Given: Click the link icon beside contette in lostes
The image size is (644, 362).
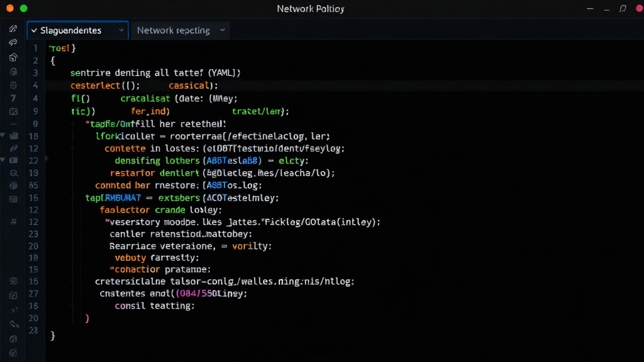Looking at the screenshot, I should tap(14, 148).
